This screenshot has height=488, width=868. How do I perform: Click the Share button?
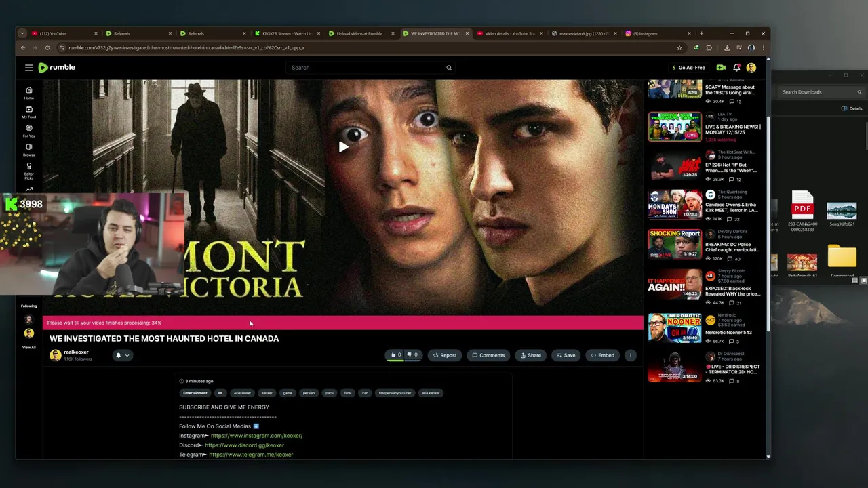[x=530, y=355]
